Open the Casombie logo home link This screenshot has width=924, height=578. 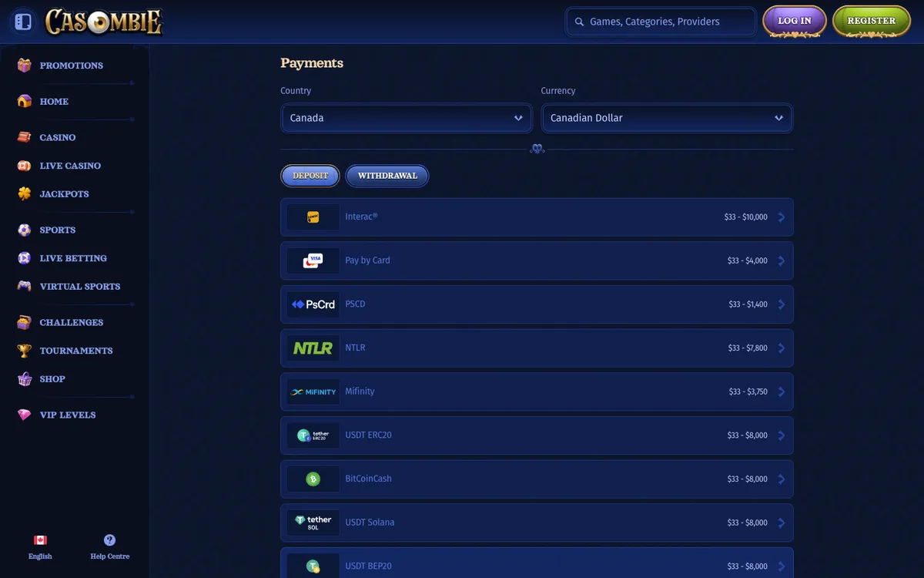coord(104,22)
